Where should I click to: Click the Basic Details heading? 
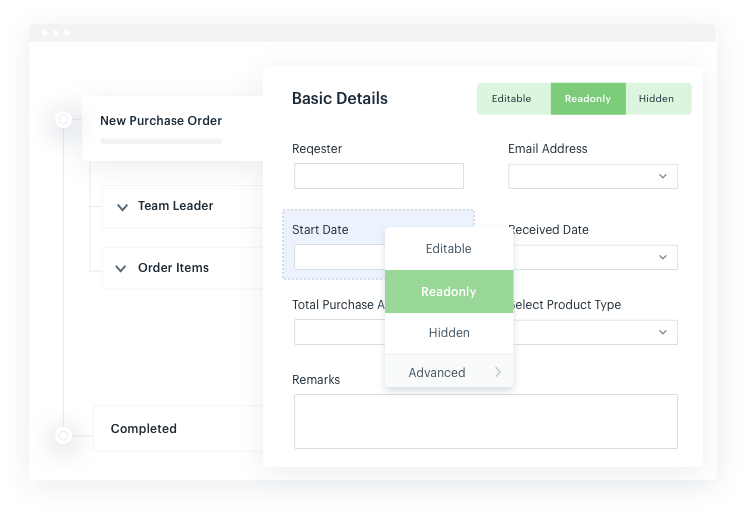click(x=340, y=99)
